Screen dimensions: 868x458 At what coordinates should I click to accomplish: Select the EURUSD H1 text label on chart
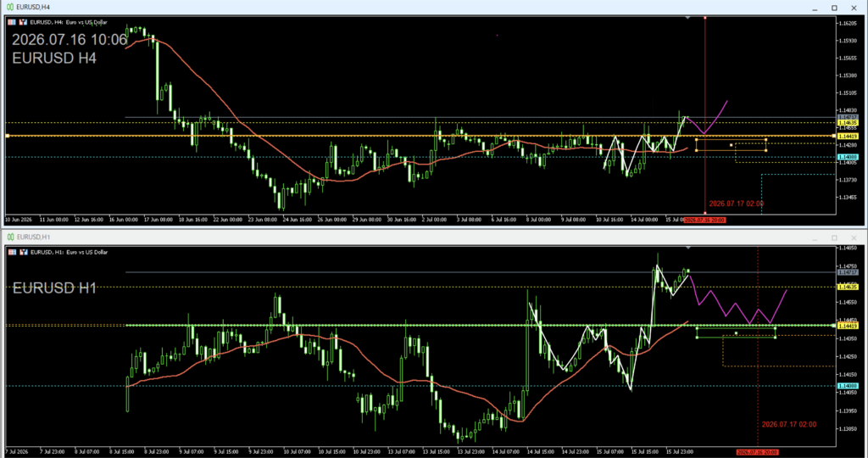click(x=54, y=288)
